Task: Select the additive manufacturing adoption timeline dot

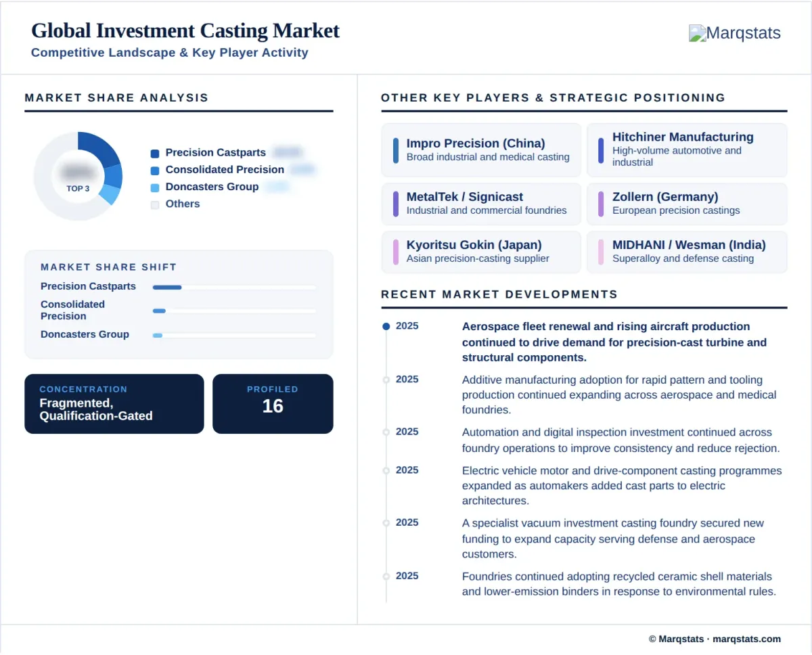Action: click(386, 380)
